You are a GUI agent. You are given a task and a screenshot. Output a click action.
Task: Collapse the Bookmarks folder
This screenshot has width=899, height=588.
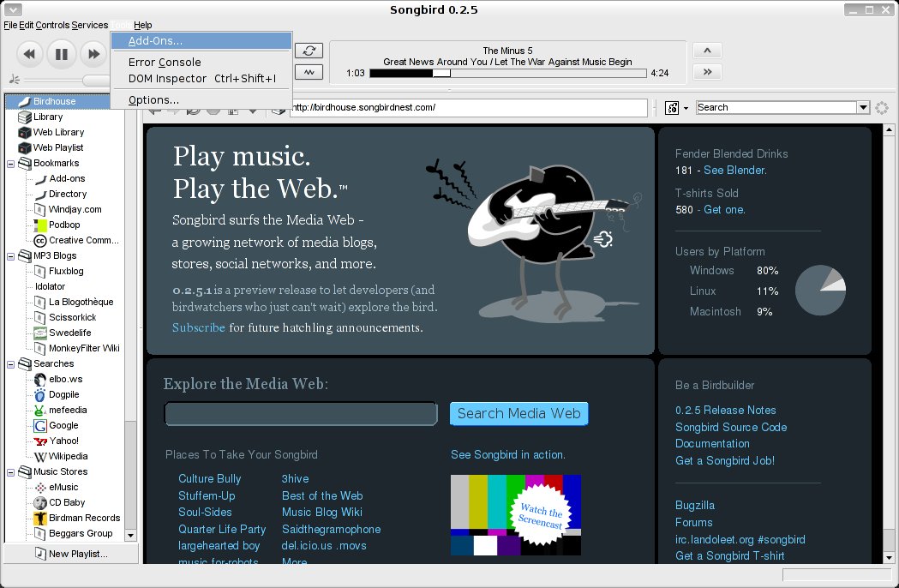tap(10, 164)
